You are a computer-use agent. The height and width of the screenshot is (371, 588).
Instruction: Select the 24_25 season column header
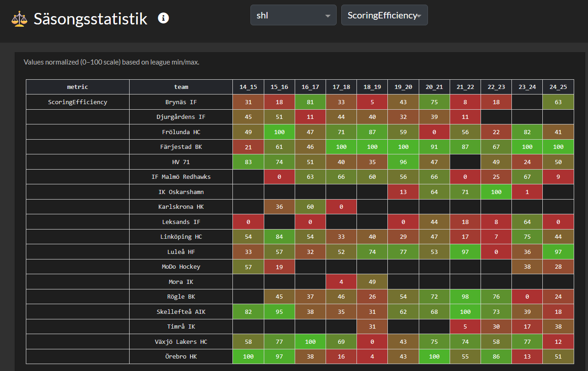pos(558,87)
